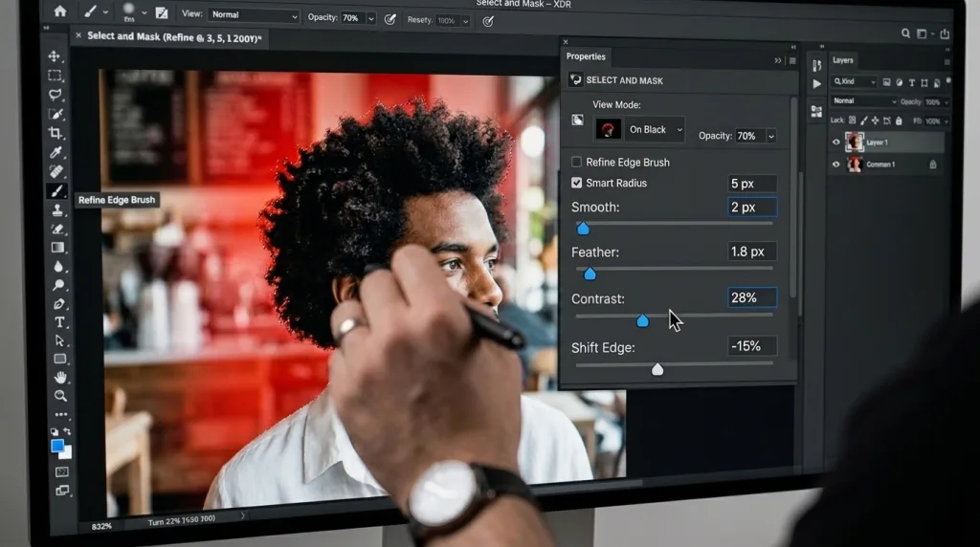The image size is (980, 547).
Task: Select the Hand tool
Action: point(60,377)
